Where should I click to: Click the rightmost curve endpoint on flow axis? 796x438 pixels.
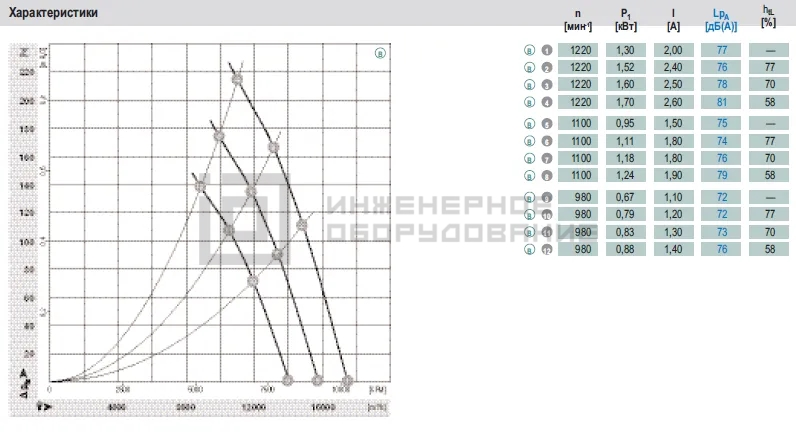click(x=347, y=381)
